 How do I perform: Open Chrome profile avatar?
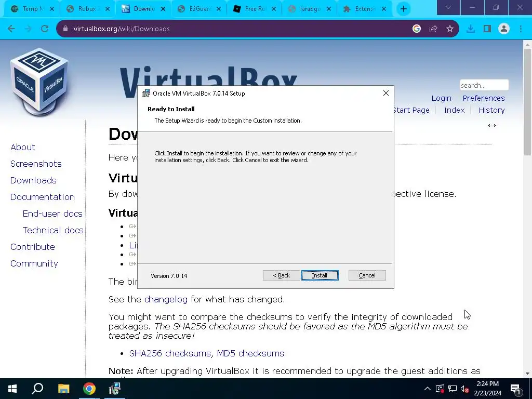click(504, 29)
